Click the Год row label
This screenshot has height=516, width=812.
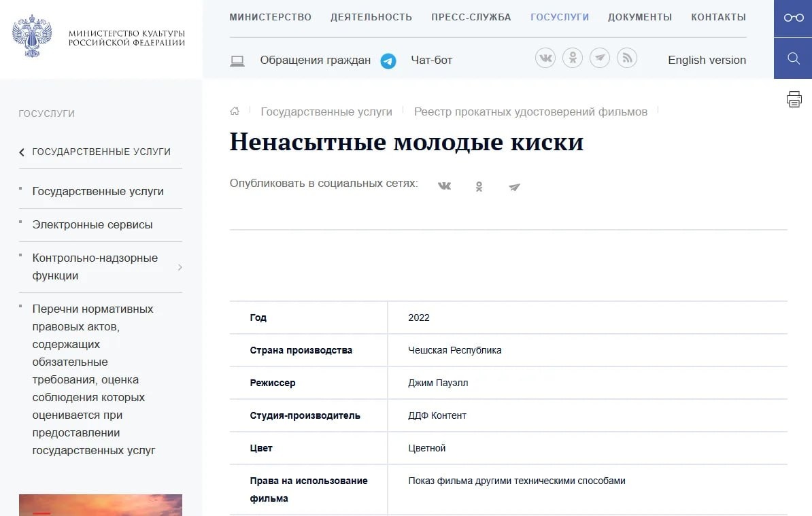(x=258, y=317)
